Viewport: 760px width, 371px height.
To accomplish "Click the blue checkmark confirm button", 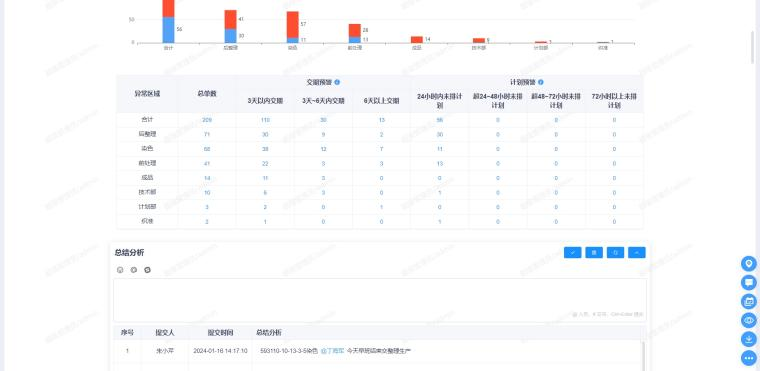I will pos(572,252).
